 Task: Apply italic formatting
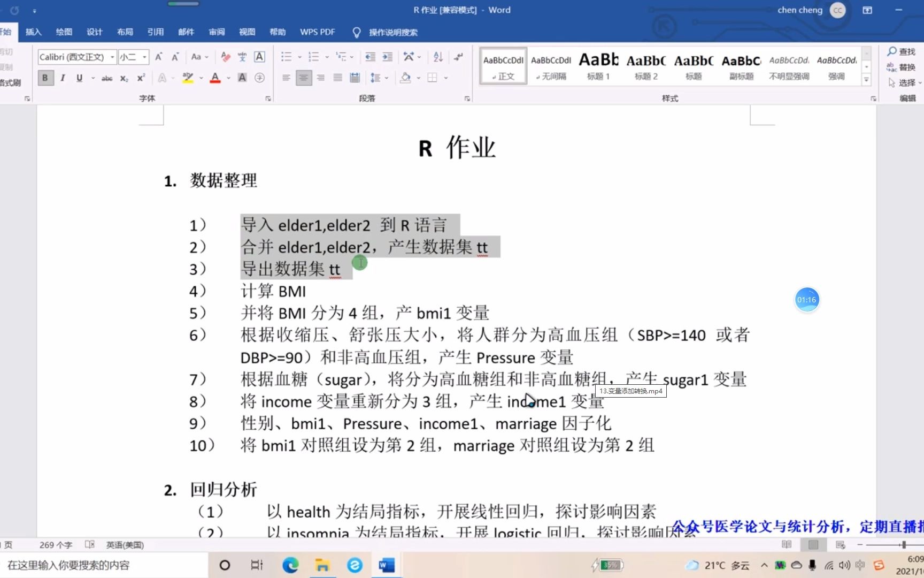pos(63,78)
